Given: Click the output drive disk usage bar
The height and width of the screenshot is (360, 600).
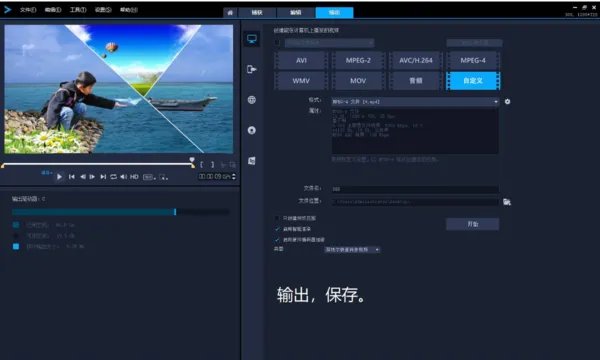Looking at the screenshot, I should click(121, 212).
